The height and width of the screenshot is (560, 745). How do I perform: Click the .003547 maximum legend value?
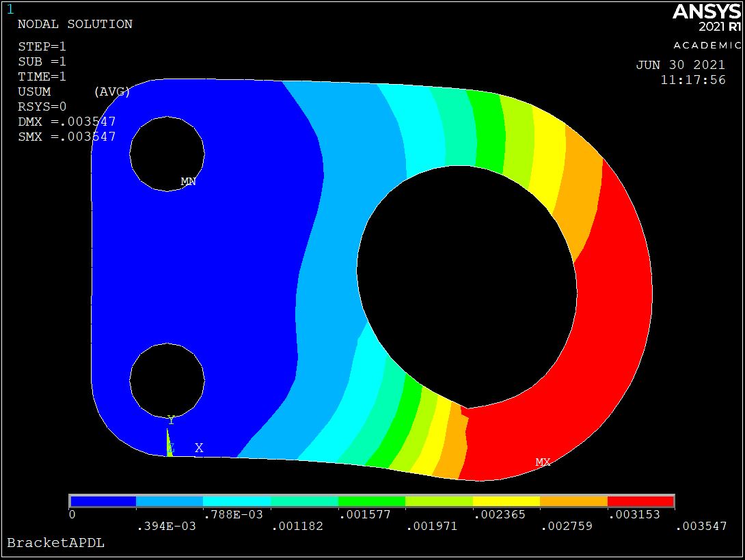pos(701,526)
